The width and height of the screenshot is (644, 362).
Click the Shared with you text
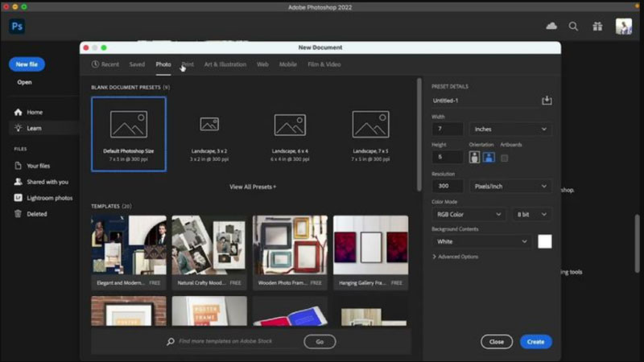47,182
